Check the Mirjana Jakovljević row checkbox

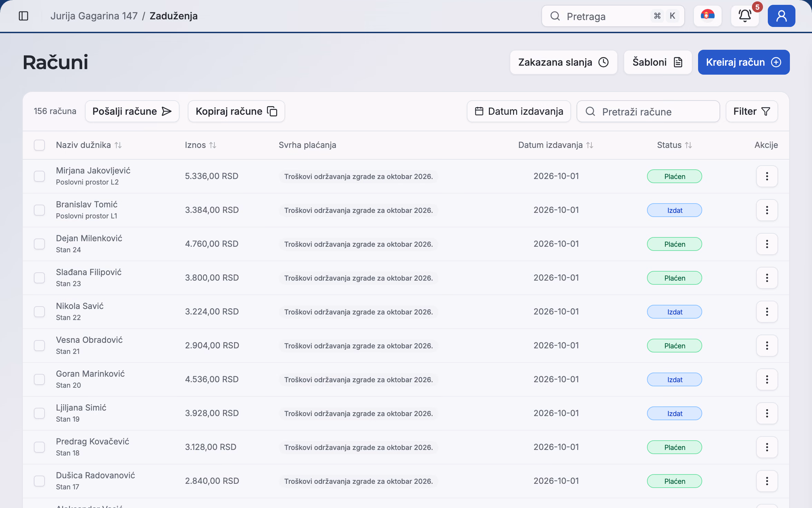tap(39, 176)
